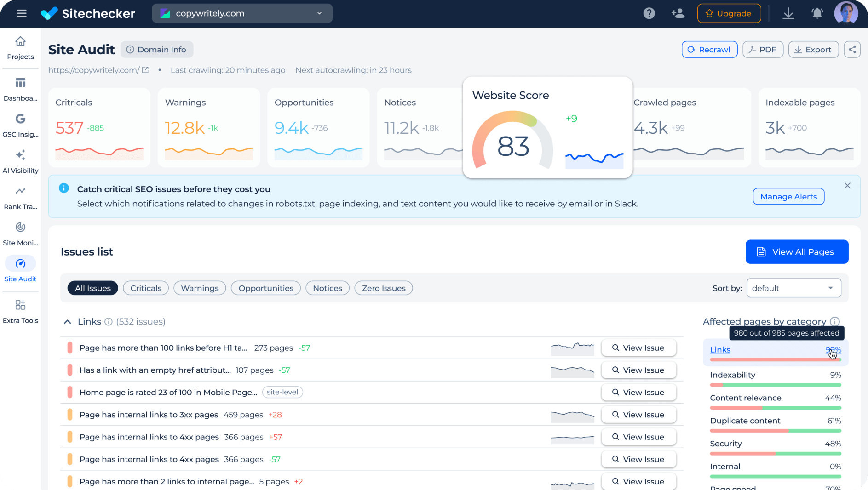Open the Indexable pages card
The width and height of the screenshot is (868, 490).
(x=809, y=128)
